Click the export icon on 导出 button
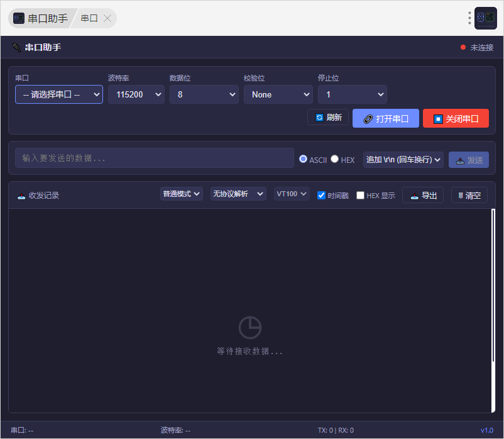The image size is (504, 439). 415,196
